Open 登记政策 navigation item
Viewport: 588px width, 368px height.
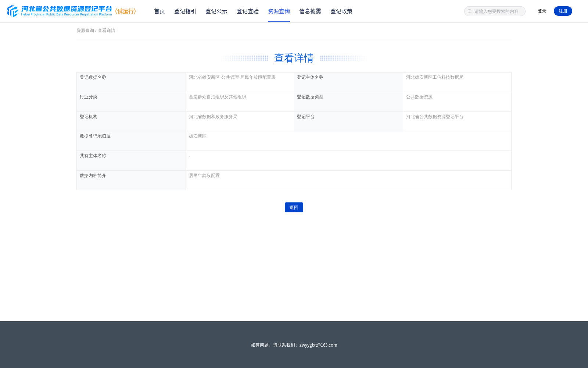(341, 11)
